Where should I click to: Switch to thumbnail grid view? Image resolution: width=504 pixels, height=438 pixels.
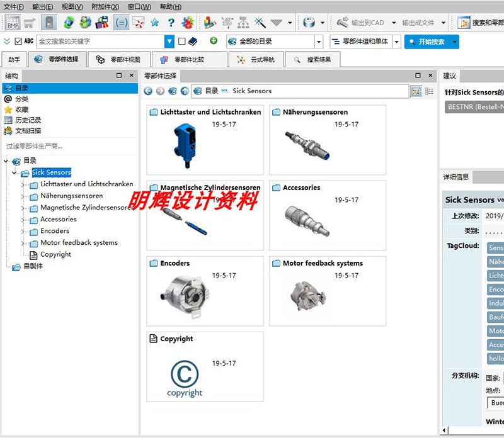pos(416,91)
